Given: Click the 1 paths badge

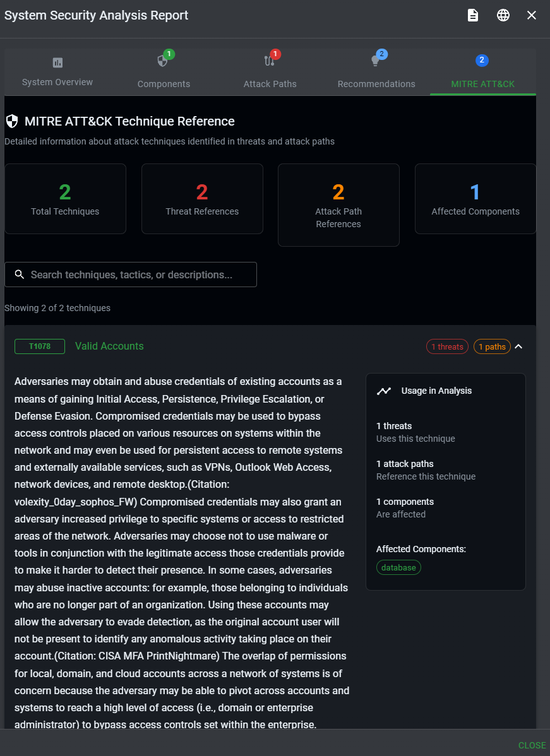Looking at the screenshot, I should pos(492,346).
